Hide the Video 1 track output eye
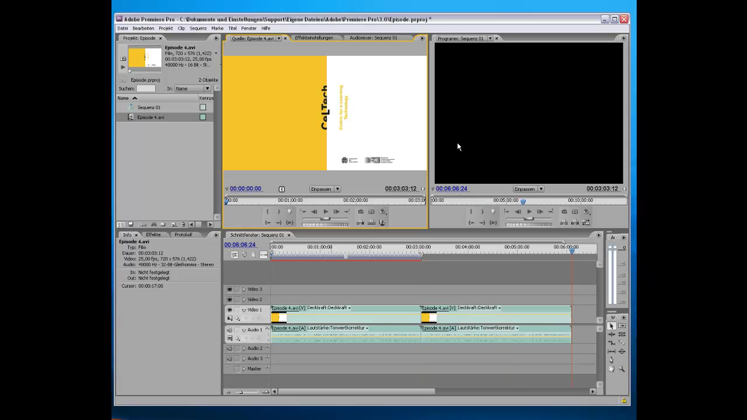The width and height of the screenshot is (747, 420). pos(229,310)
